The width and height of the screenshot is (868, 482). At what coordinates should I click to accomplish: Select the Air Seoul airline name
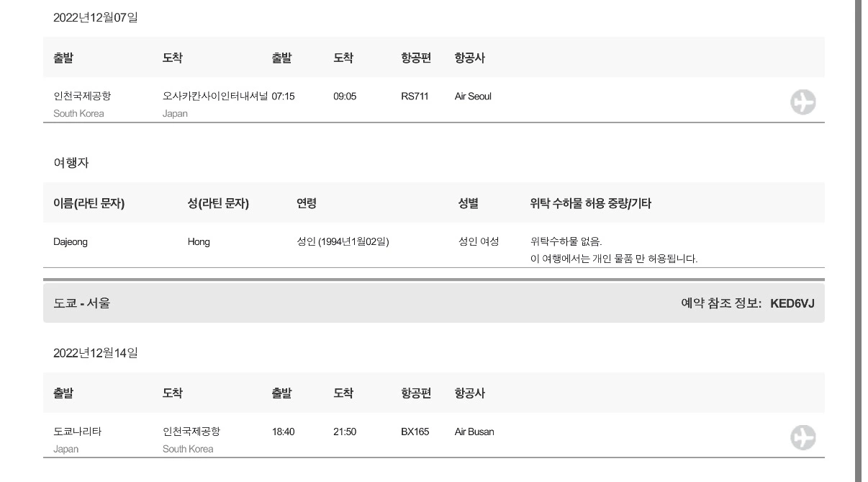tap(473, 97)
